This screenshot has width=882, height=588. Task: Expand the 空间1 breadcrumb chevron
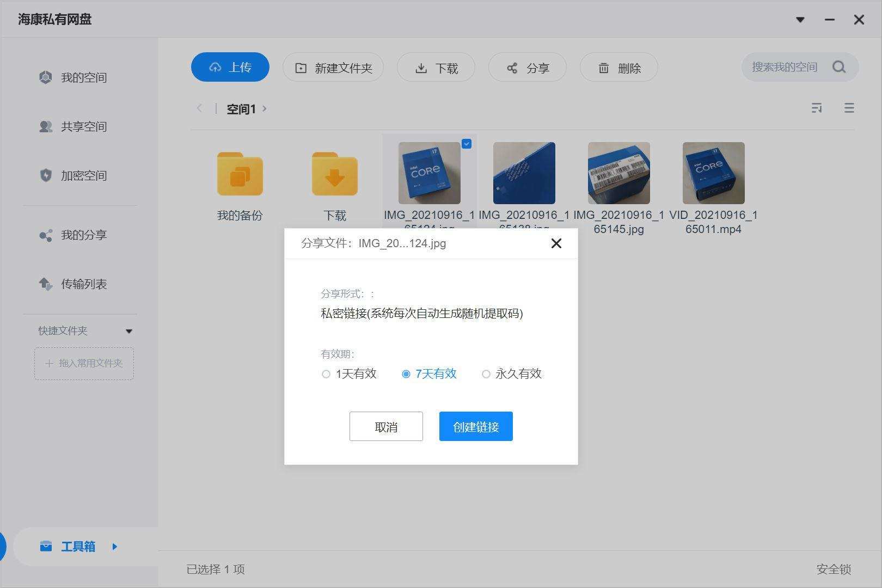(x=265, y=108)
